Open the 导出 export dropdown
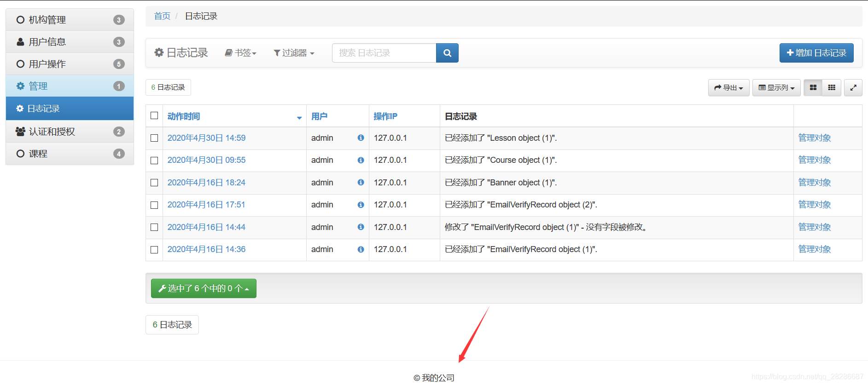This screenshot has width=868, height=385. 728,87
